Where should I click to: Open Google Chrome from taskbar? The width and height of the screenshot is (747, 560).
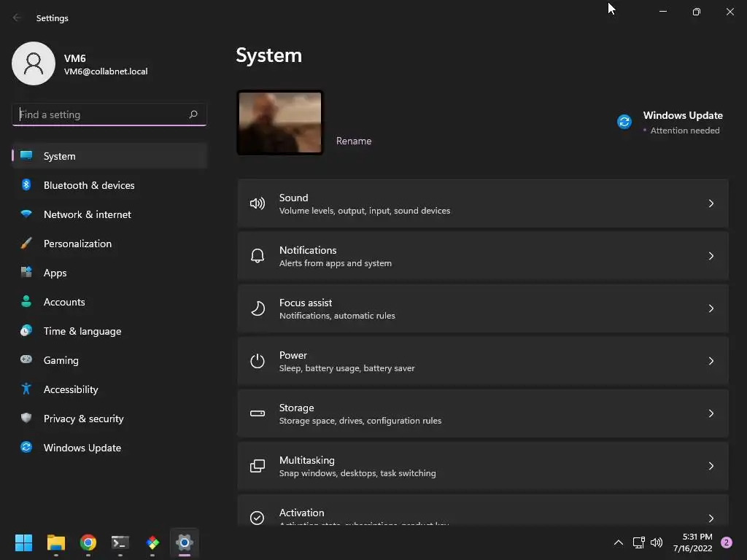click(88, 542)
